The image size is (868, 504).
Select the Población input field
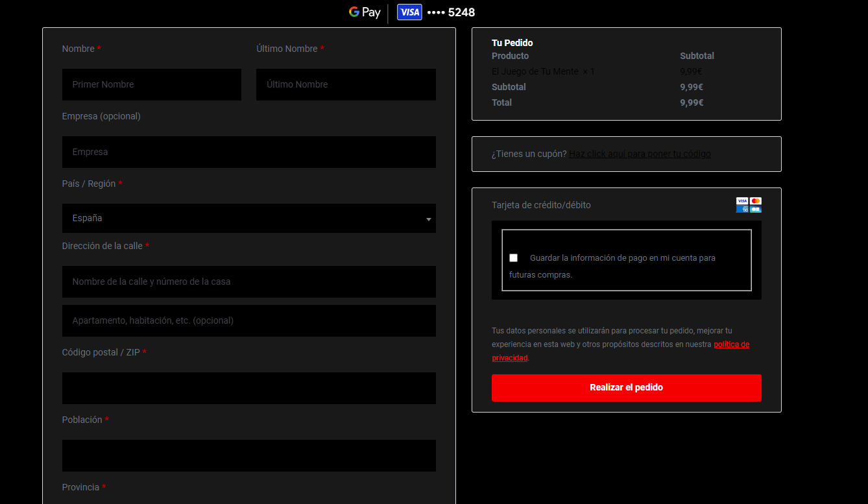(248, 456)
